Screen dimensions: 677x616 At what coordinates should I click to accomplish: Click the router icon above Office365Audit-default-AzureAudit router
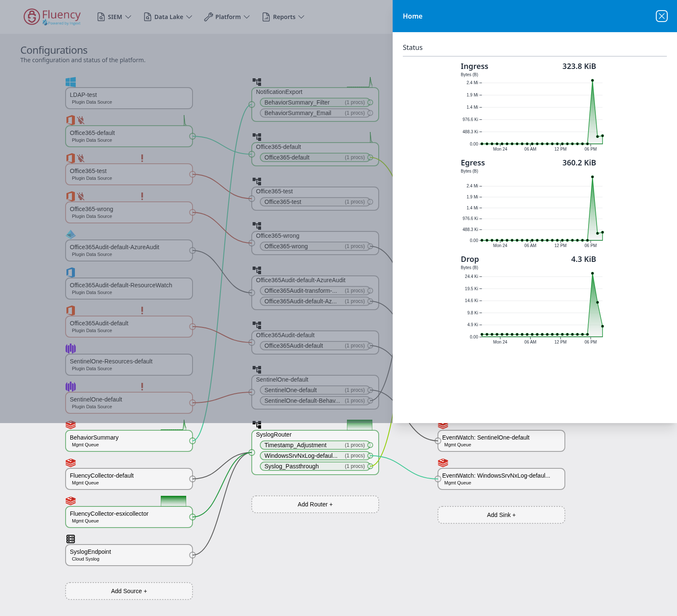pos(257,270)
